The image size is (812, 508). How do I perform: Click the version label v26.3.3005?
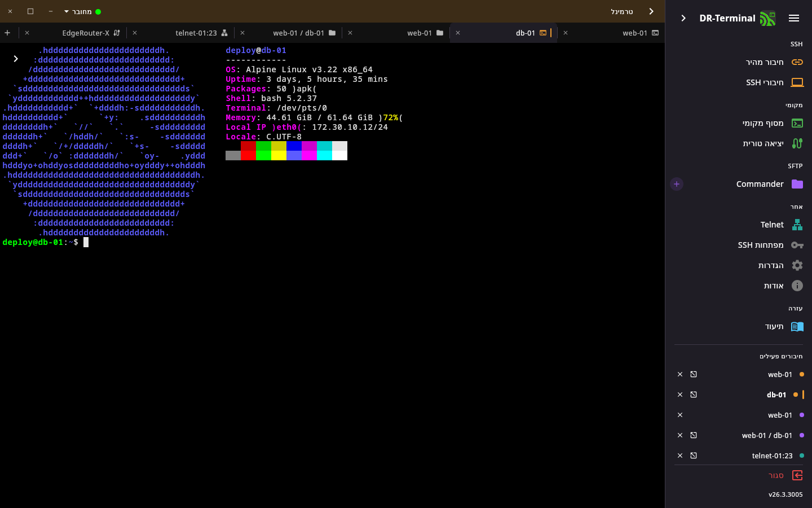click(785, 494)
